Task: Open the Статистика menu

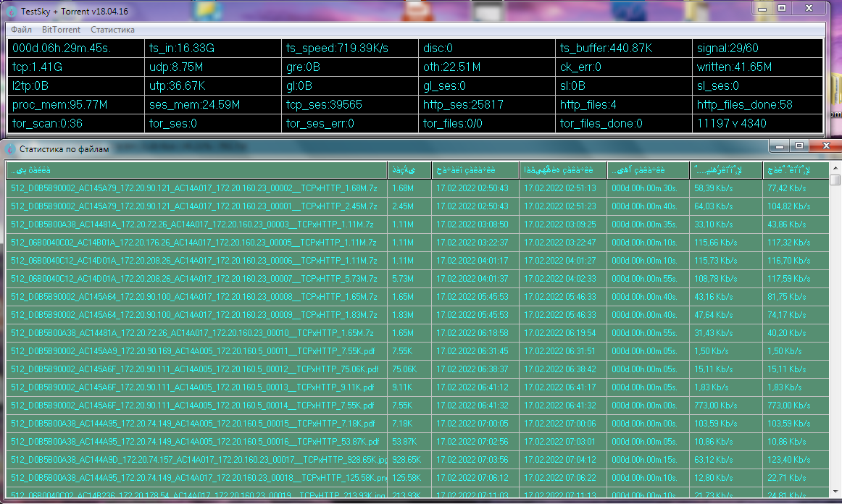Action: click(x=112, y=30)
